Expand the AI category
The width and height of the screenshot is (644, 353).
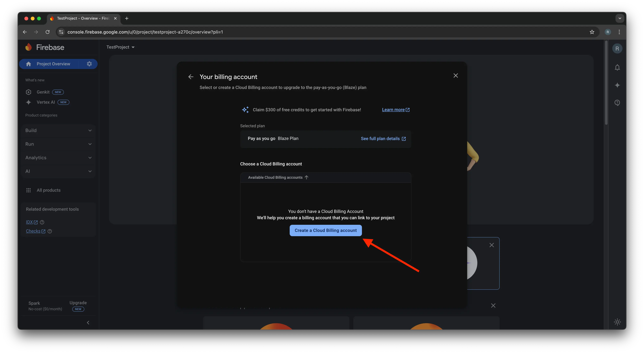pos(58,171)
